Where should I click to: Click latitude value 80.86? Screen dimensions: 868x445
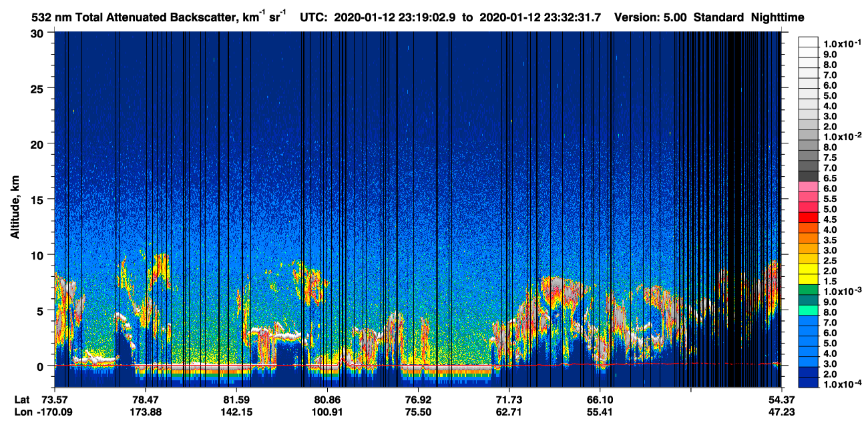click(327, 399)
